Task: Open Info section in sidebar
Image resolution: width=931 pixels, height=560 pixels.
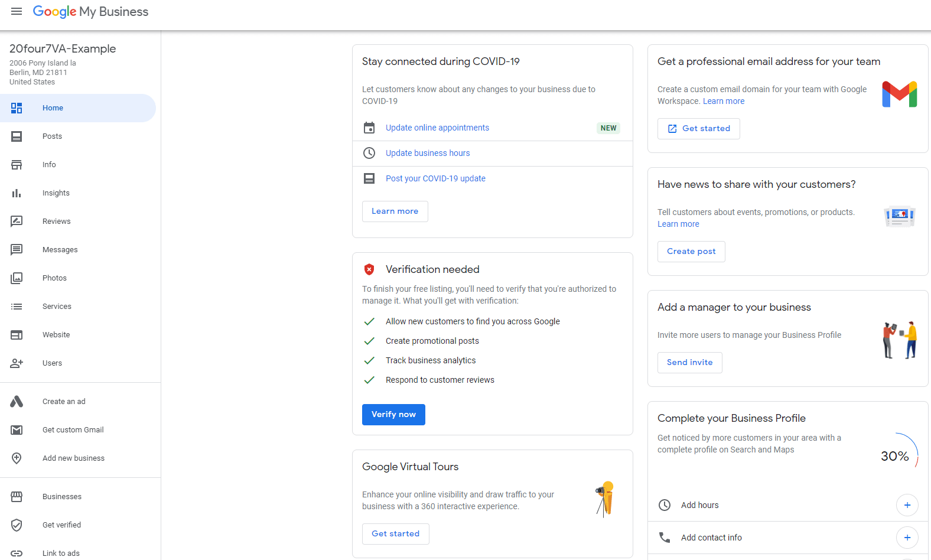Action: point(78,165)
